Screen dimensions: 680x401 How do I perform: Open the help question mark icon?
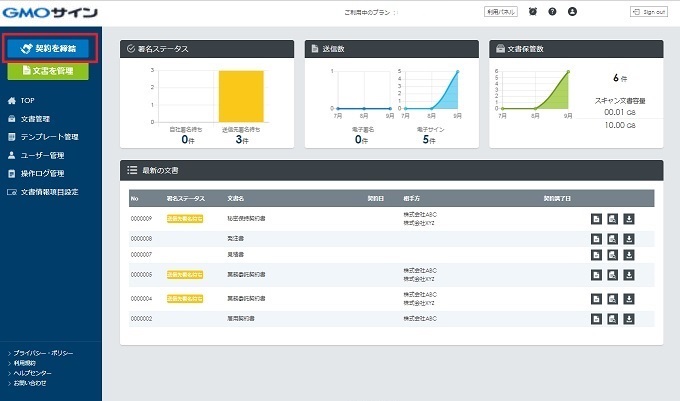click(552, 11)
